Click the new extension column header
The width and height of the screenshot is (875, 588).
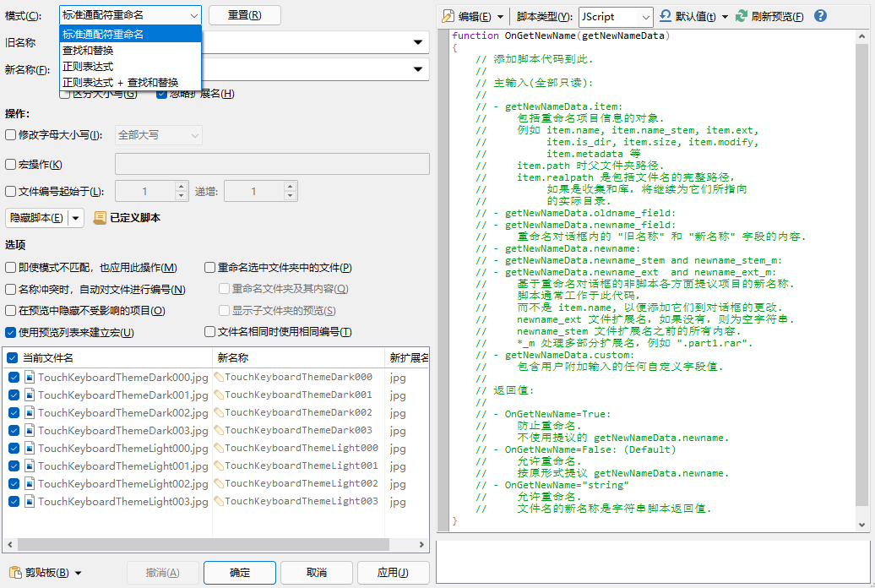tap(409, 358)
